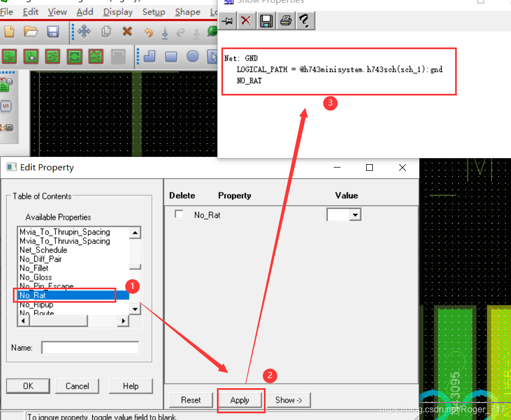Screen dimensions: 511x420
Task: Click the Delete red X toolbar icon
Action: click(127, 31)
